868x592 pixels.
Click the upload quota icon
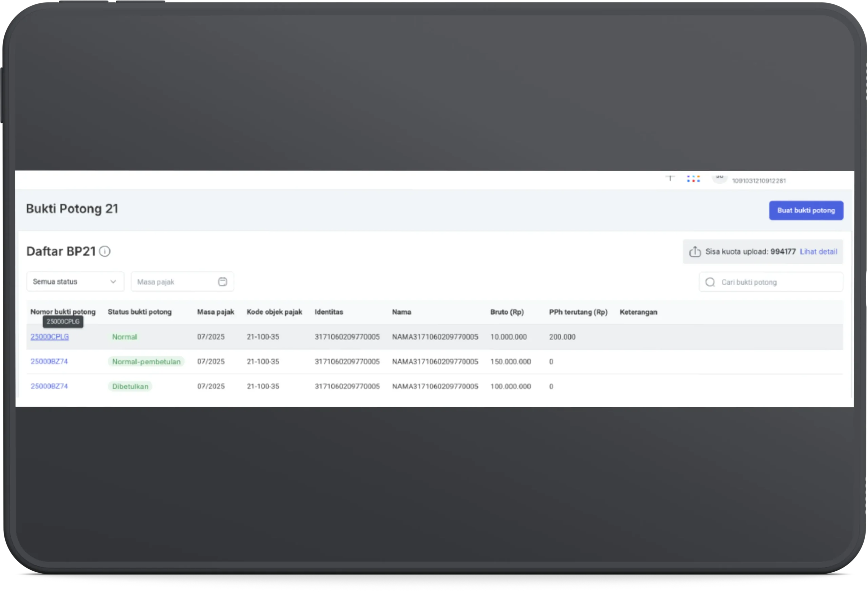(x=695, y=251)
